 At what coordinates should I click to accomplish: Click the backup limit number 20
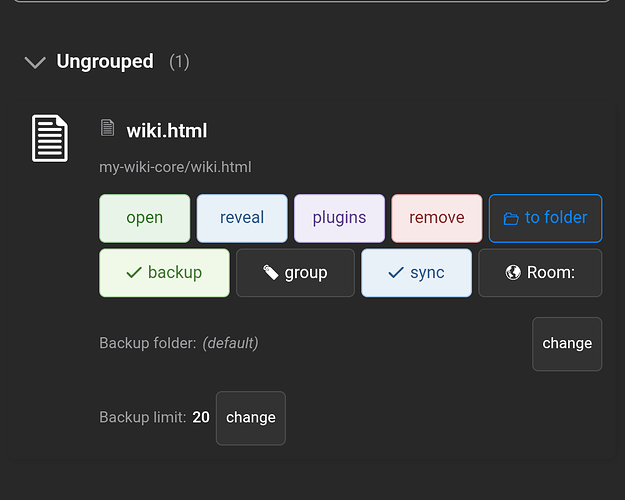[x=201, y=417]
